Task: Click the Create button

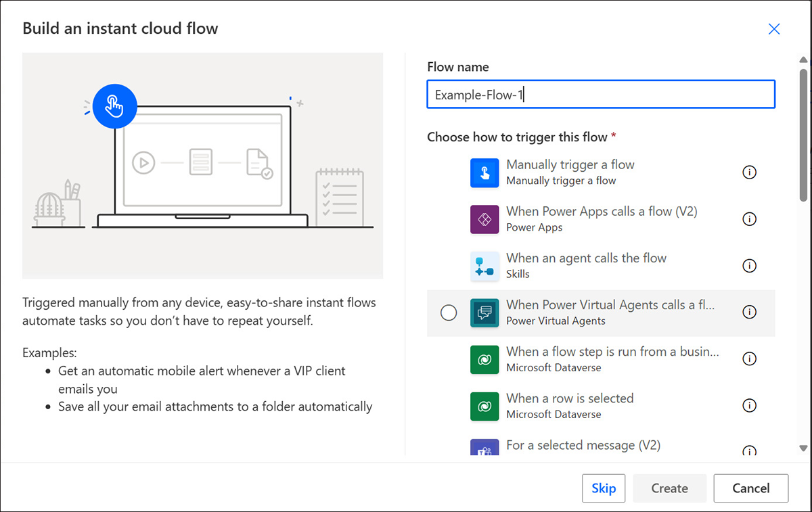Action: coord(669,488)
